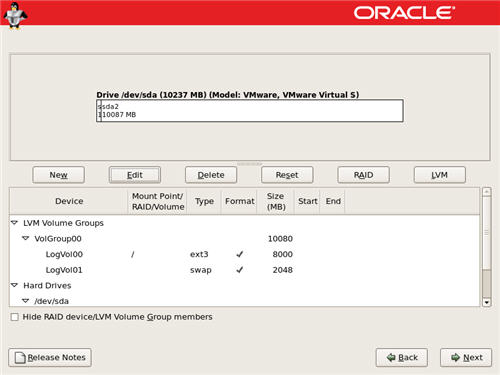Click the Device column header

tap(69, 201)
